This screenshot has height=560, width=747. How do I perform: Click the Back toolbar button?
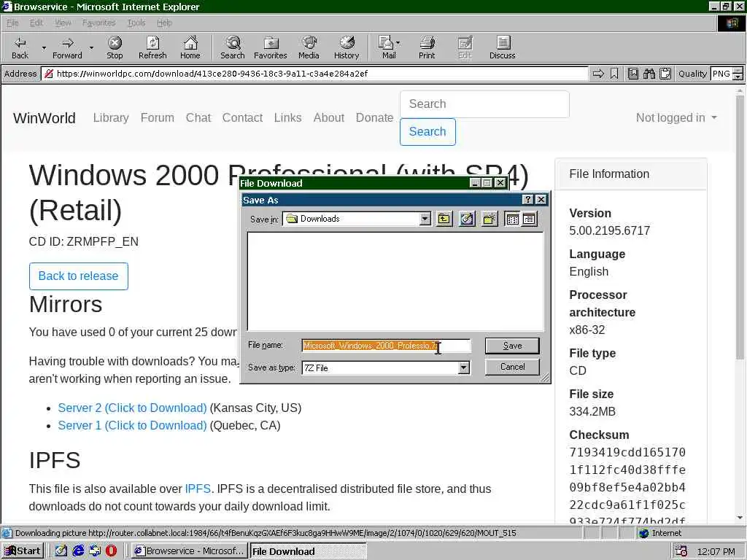20,47
